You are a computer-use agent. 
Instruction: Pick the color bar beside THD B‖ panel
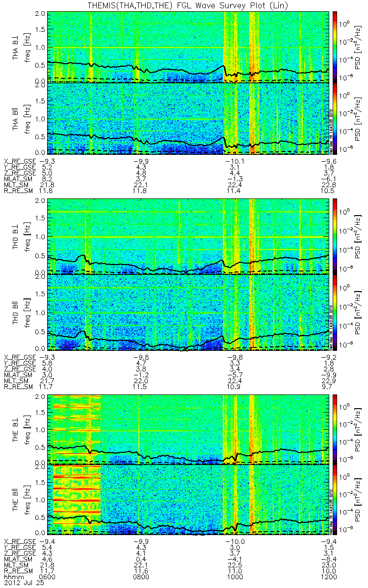pyautogui.click(x=336, y=312)
